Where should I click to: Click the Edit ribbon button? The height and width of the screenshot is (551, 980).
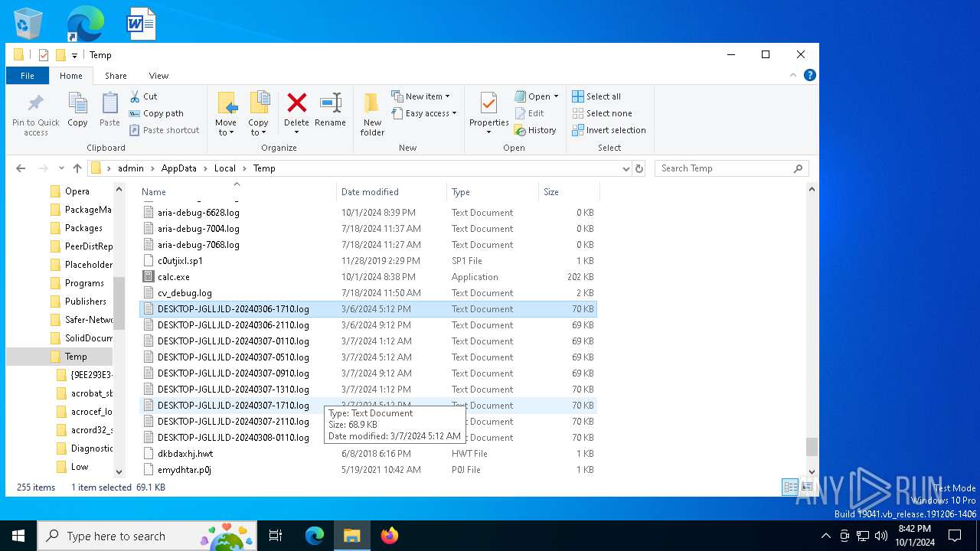(528, 113)
